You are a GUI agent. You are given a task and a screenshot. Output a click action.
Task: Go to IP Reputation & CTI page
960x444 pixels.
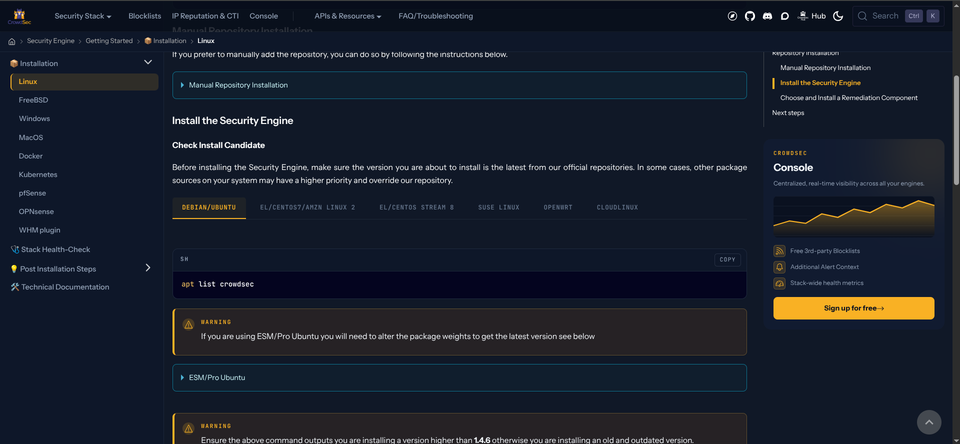coord(205,16)
